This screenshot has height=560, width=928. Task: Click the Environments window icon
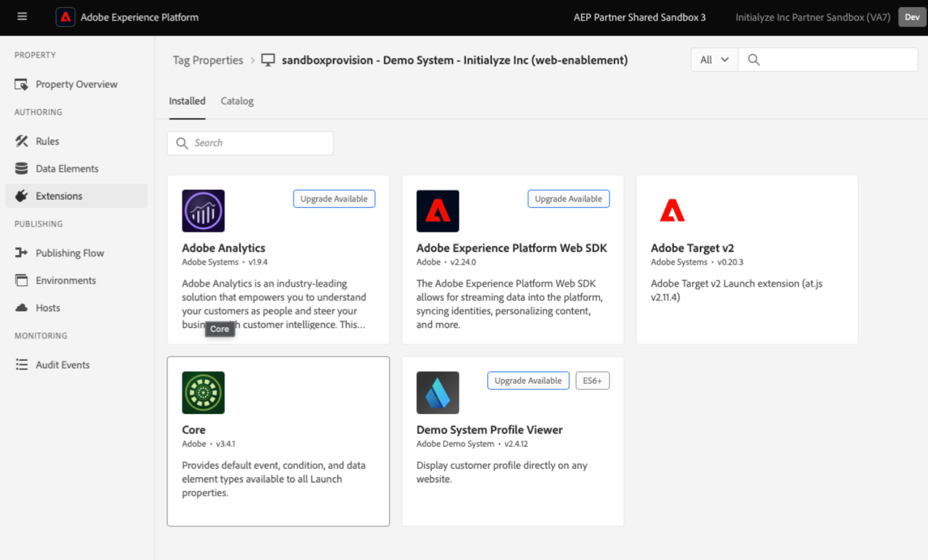point(21,280)
